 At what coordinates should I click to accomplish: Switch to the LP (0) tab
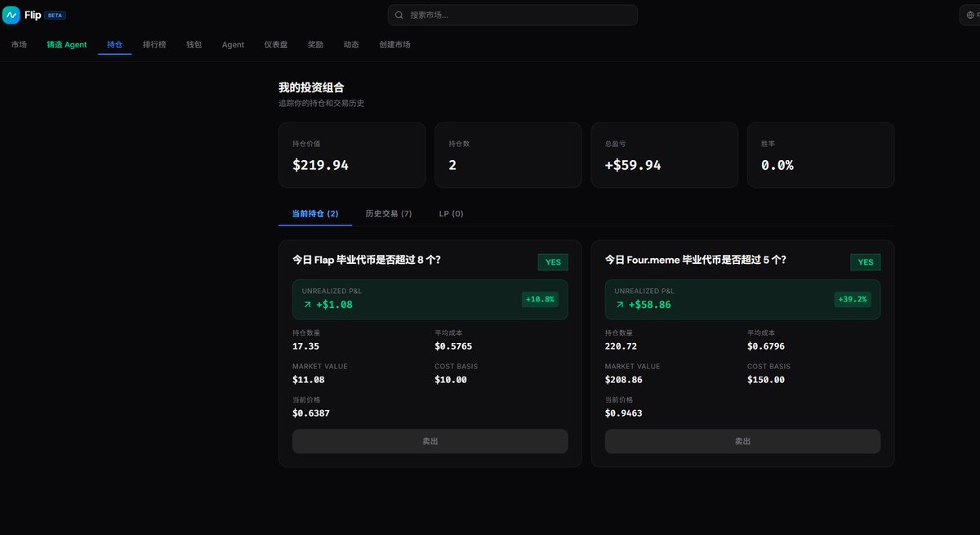[451, 213]
